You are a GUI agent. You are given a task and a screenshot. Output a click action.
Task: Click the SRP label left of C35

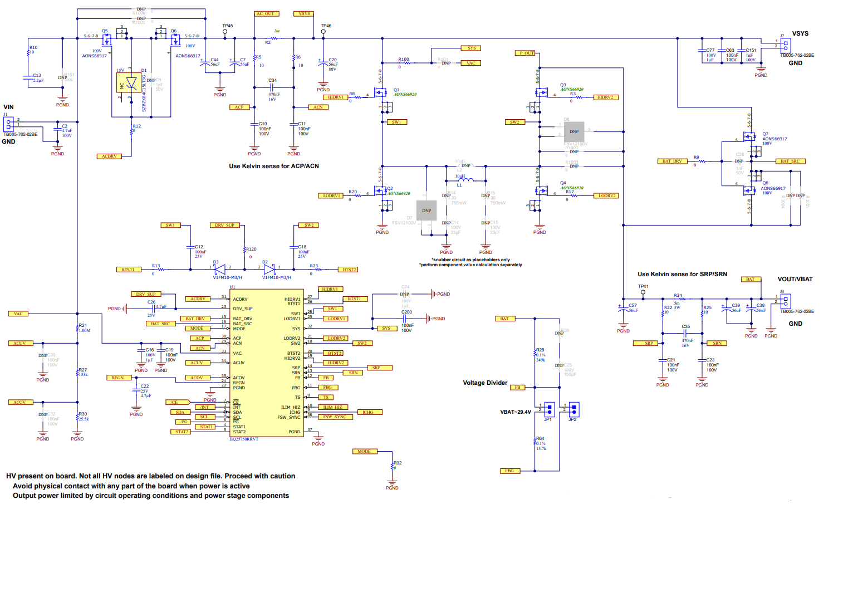pos(649,344)
